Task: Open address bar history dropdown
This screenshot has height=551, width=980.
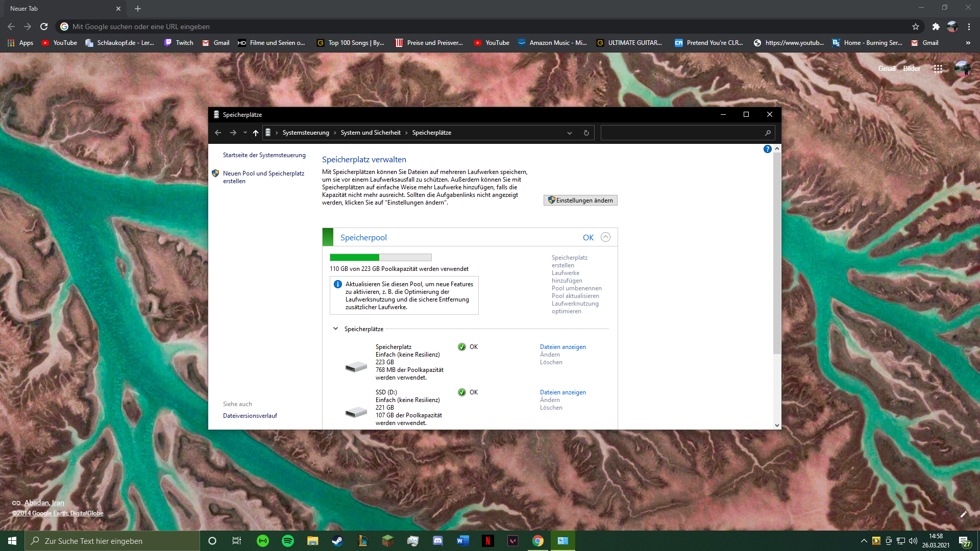Action: [569, 133]
